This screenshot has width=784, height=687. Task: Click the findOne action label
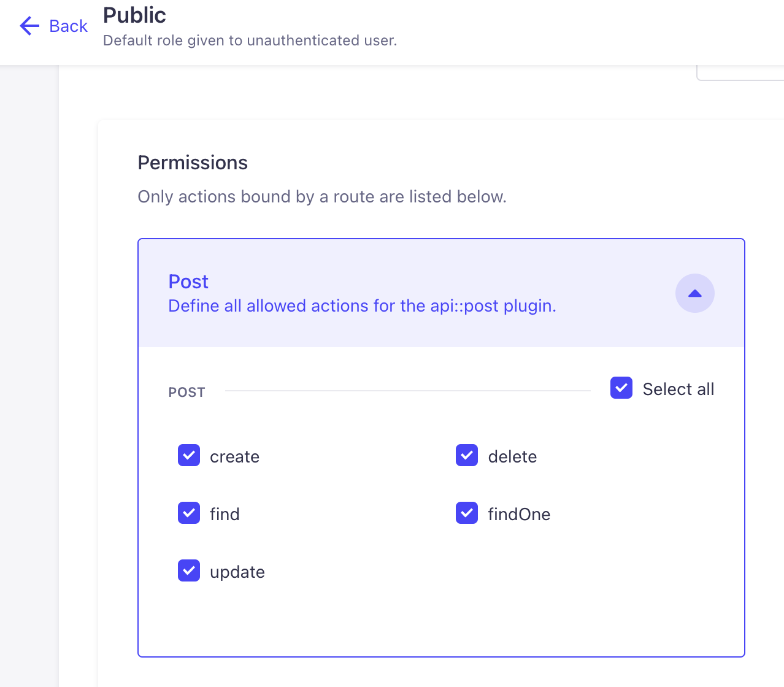519,514
